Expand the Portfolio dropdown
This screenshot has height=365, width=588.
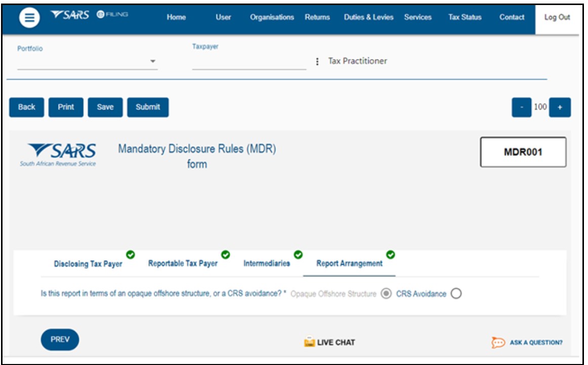[87, 61]
